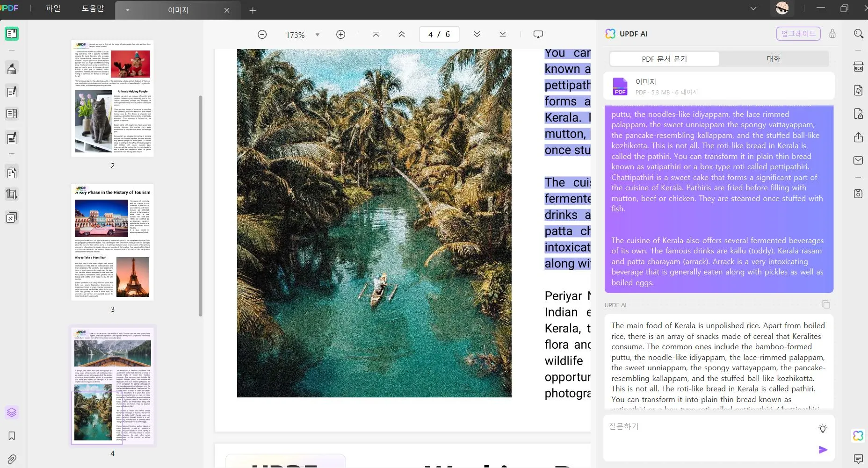Go to the next page

pos(477,34)
